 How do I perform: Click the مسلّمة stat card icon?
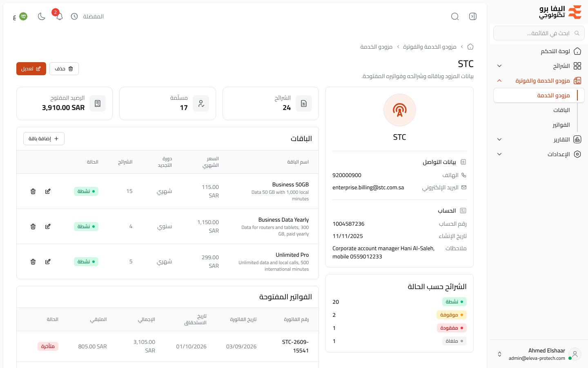pos(201,103)
